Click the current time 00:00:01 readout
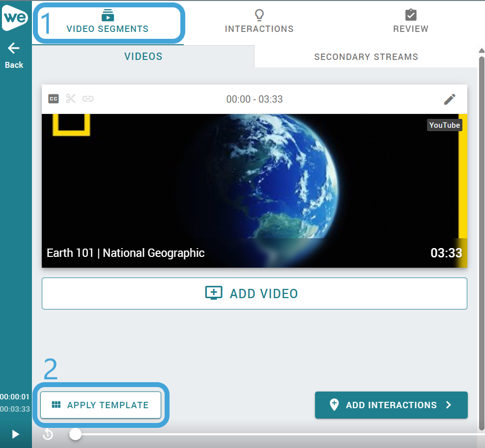 tap(15, 397)
